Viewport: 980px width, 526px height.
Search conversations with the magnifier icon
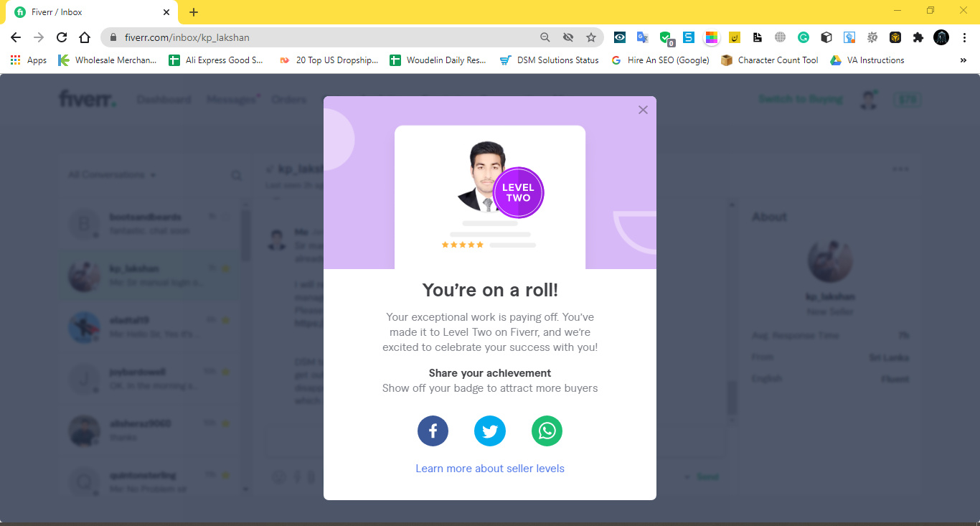point(236,175)
